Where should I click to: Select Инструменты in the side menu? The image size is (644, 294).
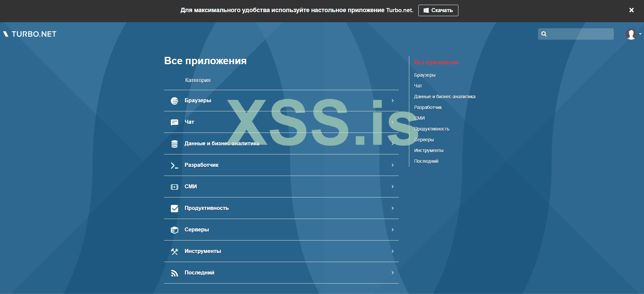click(x=429, y=150)
